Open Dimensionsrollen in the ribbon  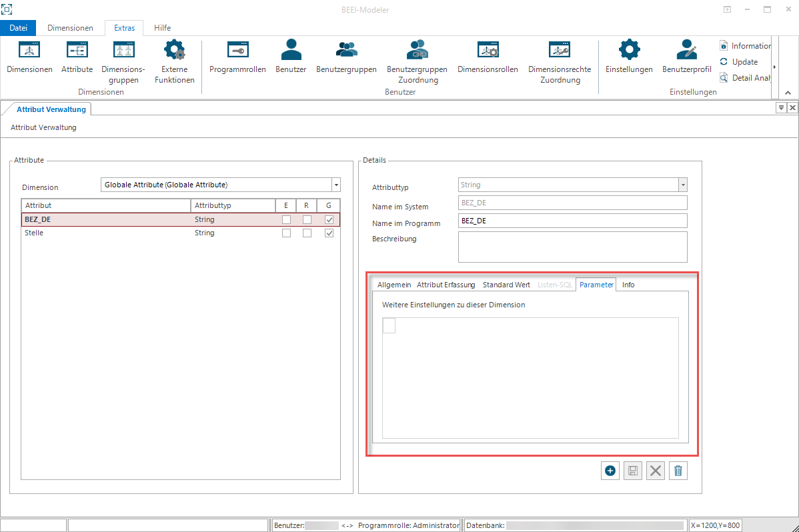pos(488,57)
